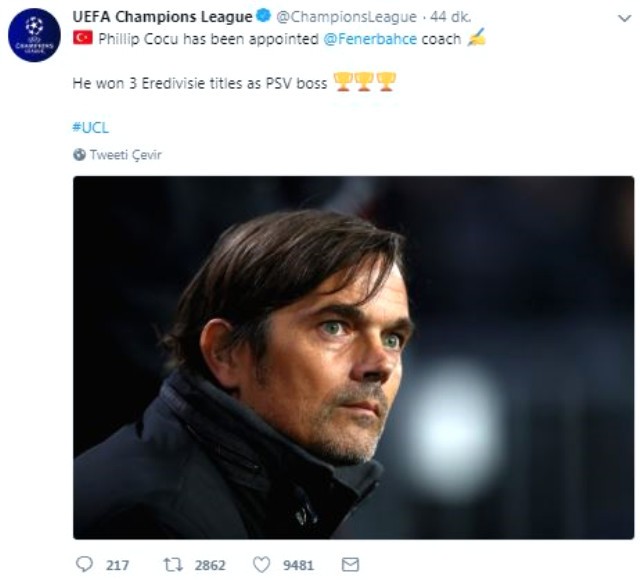Click the Turkish flag emoji
This screenshot has width=640, height=580.
[x=82, y=38]
